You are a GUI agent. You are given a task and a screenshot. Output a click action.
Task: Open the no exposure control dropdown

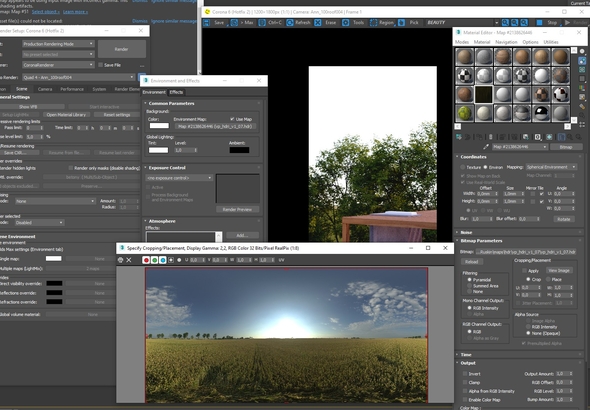(179, 178)
